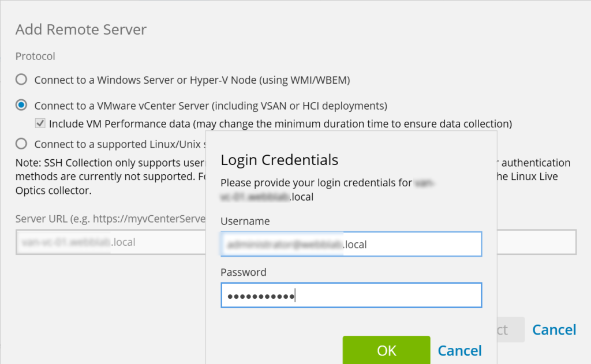Click the Protocol label

(35, 56)
